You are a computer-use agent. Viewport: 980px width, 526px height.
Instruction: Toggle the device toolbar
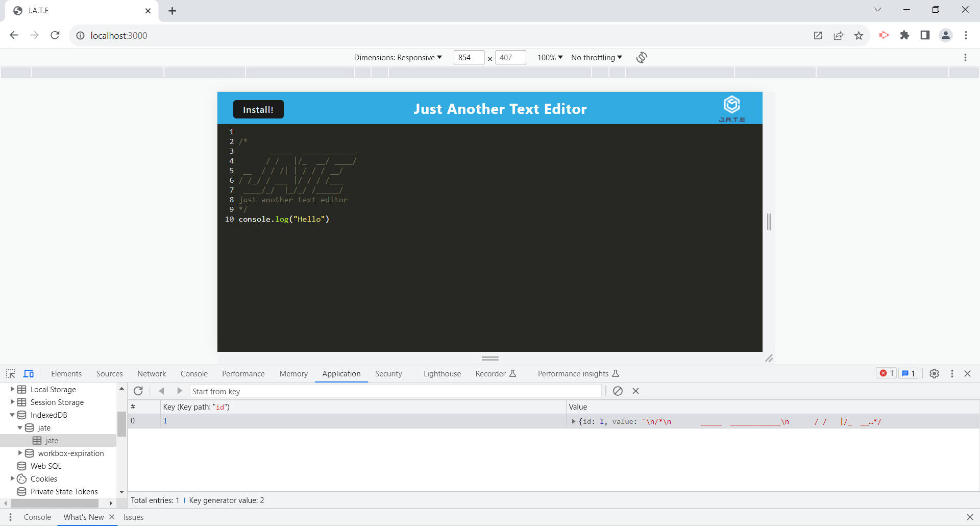(x=29, y=373)
